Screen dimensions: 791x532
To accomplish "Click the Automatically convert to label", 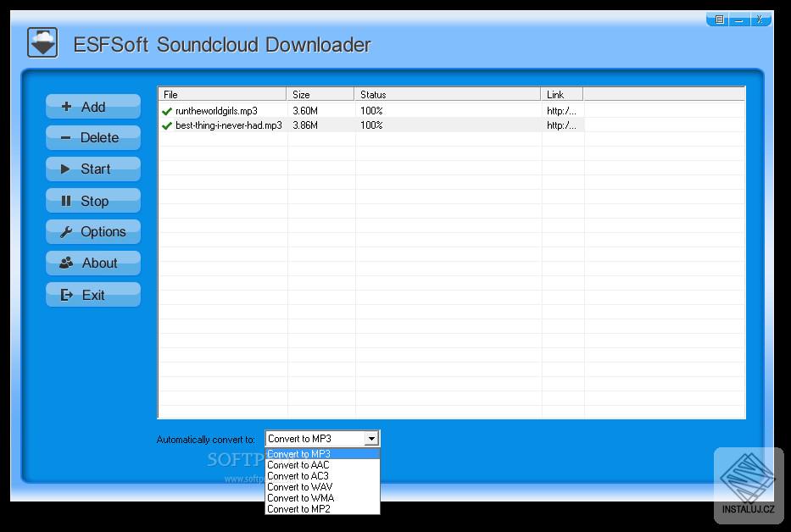I will click(x=206, y=440).
